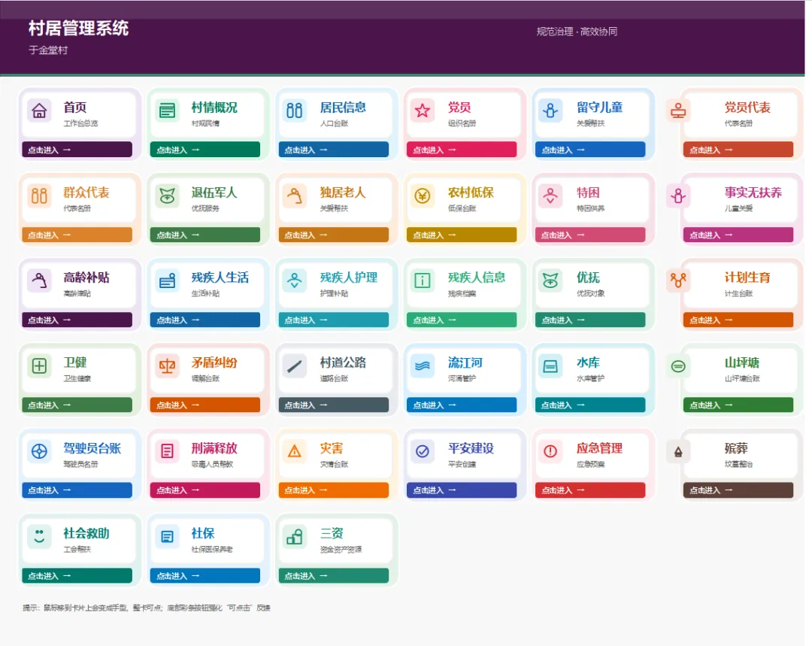Viewport: 812px width, 646px height.
Task: Click the 社保 document icon
Action: pyautogui.click(x=167, y=537)
